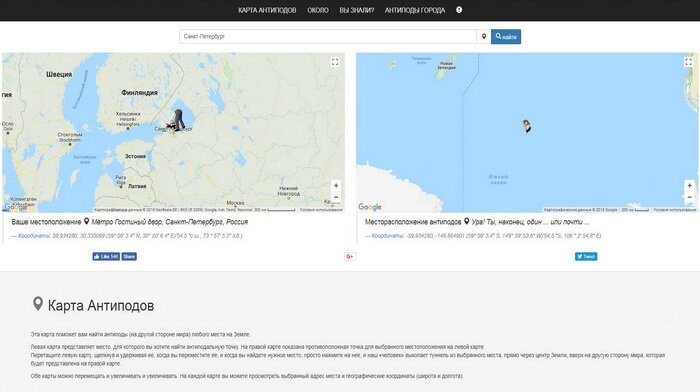Image resolution: width=700 pixels, height=392 pixels.
Task: Click the help question mark icon in navbar
Action: pyautogui.click(x=459, y=10)
